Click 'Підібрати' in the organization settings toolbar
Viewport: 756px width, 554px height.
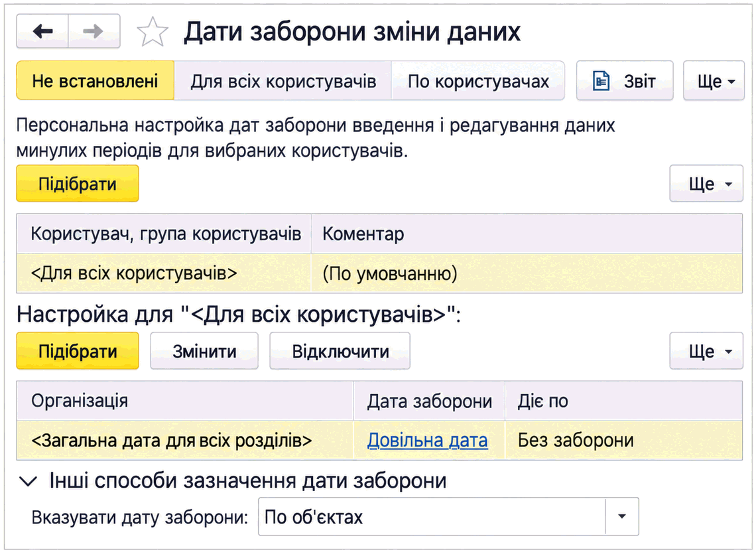(78, 351)
